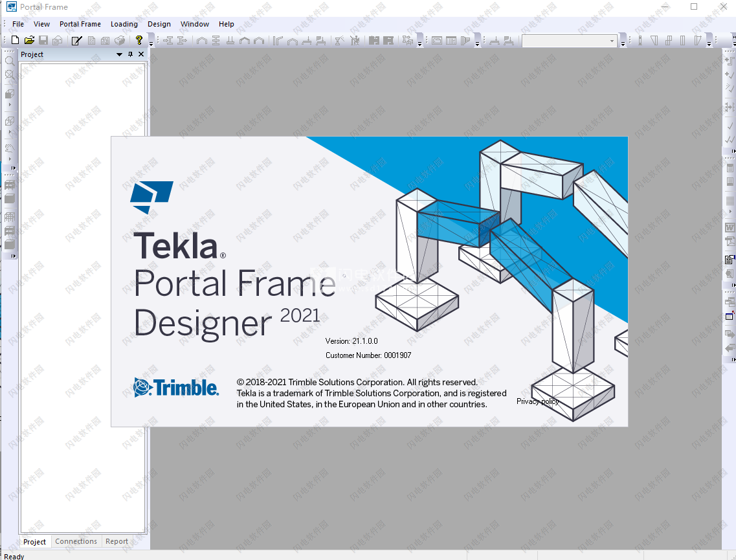Expand toolbar options after the help icon

click(x=151, y=41)
